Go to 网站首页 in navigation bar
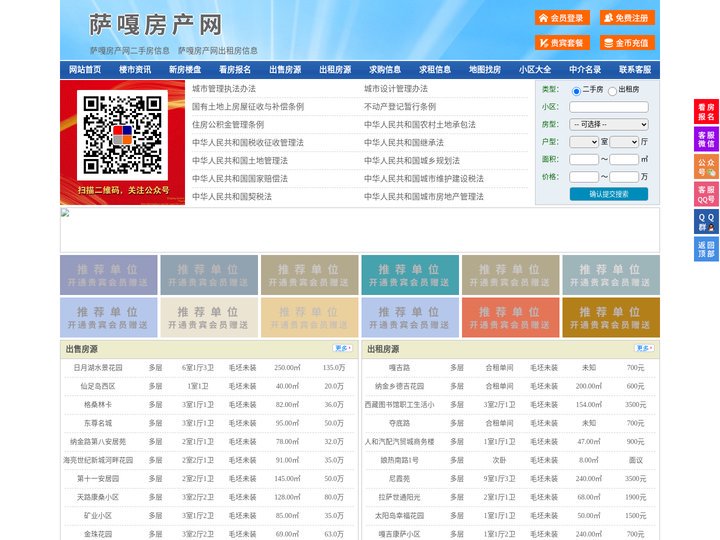Viewport: 720px width, 540px height. click(85, 70)
